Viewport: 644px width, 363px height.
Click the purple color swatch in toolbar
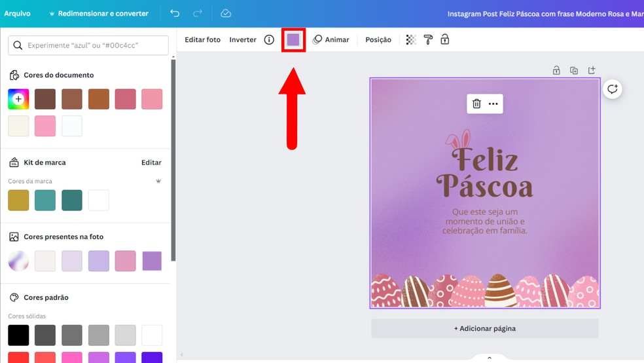click(x=293, y=40)
